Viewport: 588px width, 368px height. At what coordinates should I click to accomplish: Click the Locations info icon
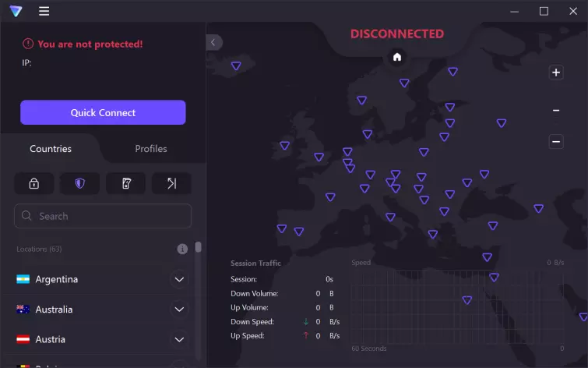point(182,249)
